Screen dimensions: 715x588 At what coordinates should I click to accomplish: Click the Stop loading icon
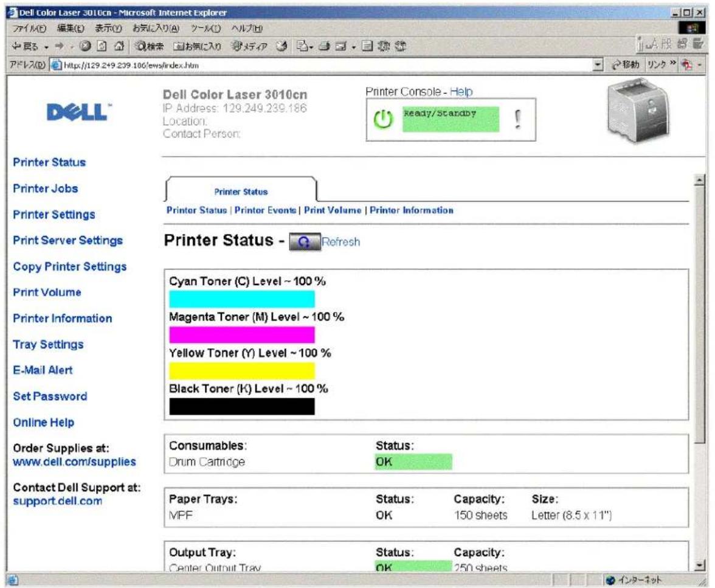(85, 46)
